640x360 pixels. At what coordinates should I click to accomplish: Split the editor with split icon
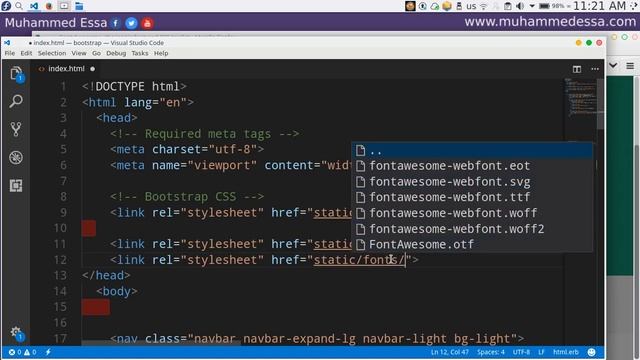pyautogui.click(x=577, y=69)
